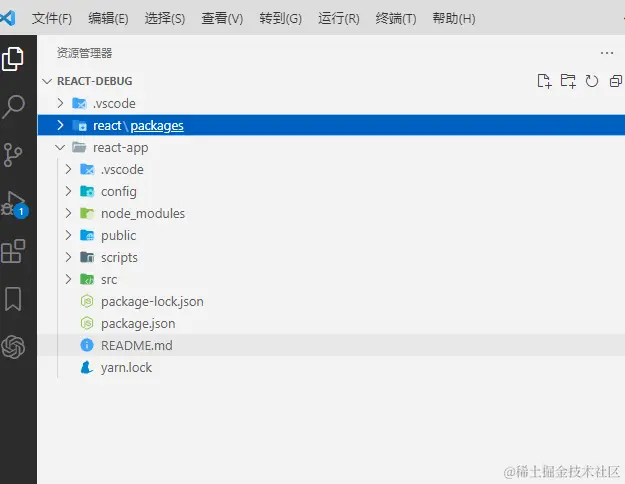Screen dimensions: 625x484
Task: Open the Bookmarks view icon
Action: coord(13,299)
